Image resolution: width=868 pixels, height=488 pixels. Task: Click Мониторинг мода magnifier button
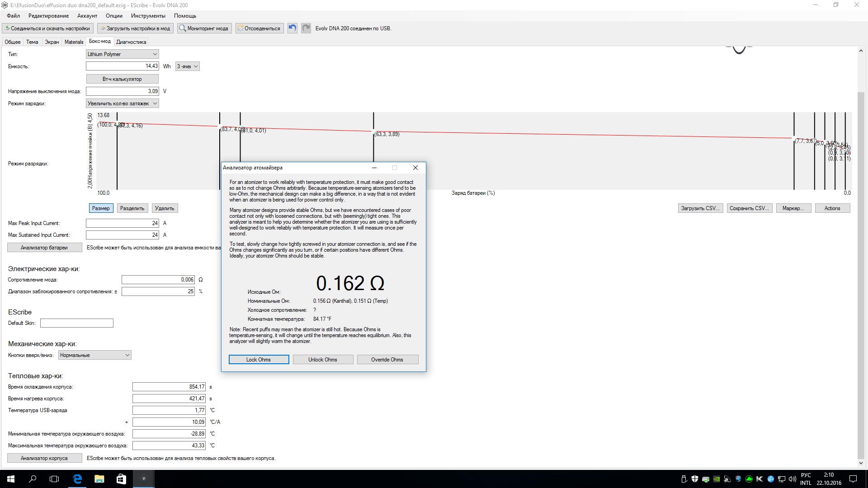[x=204, y=28]
